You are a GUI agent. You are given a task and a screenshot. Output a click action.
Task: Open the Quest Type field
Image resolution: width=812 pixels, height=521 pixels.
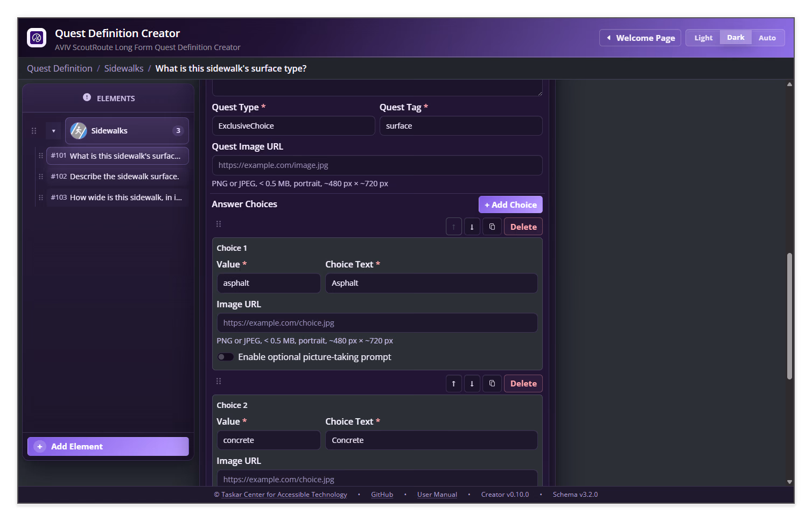pos(293,126)
